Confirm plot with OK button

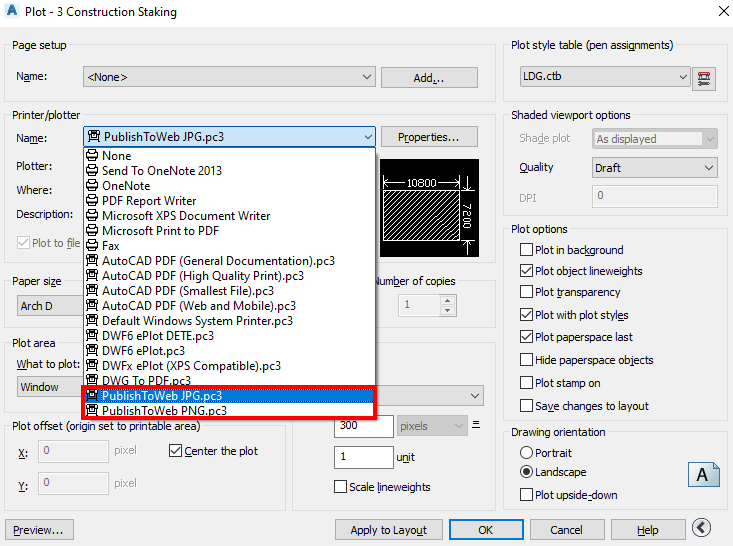pos(486,530)
